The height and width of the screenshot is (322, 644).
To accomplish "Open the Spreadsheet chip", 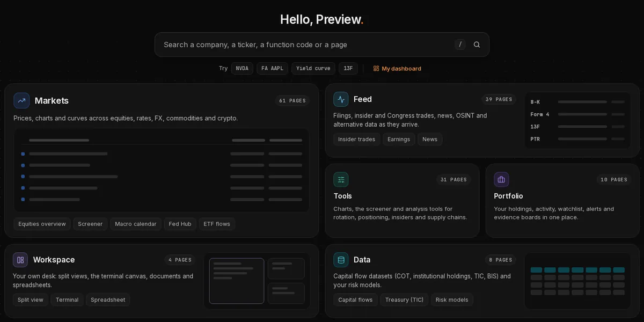I will tap(108, 299).
